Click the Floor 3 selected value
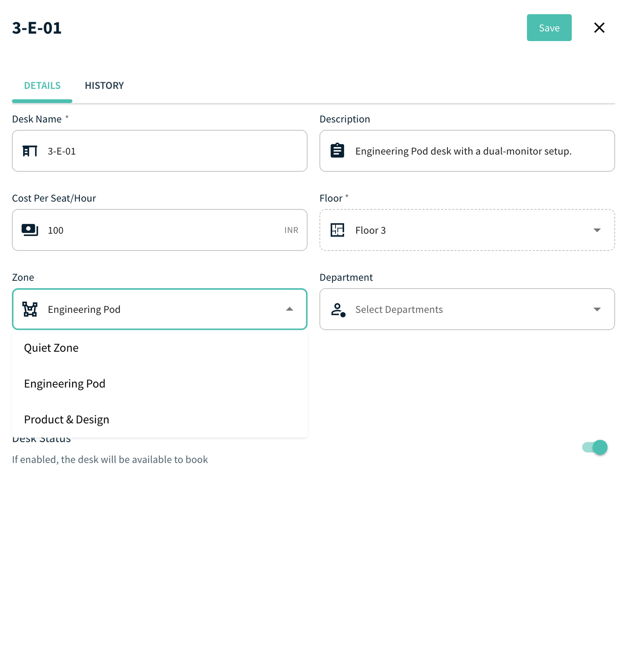Viewport: 627px width, 672px height. coord(370,230)
